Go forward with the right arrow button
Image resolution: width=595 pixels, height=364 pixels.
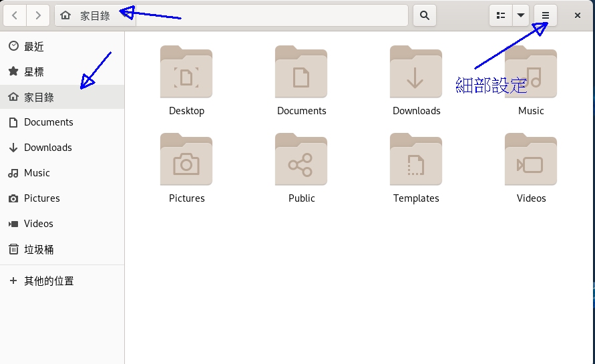tap(39, 15)
